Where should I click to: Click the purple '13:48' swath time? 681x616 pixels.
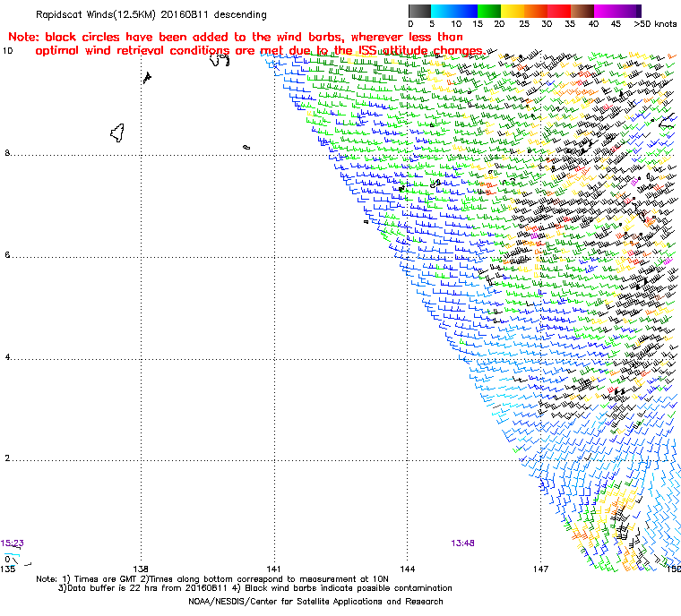pos(462,543)
